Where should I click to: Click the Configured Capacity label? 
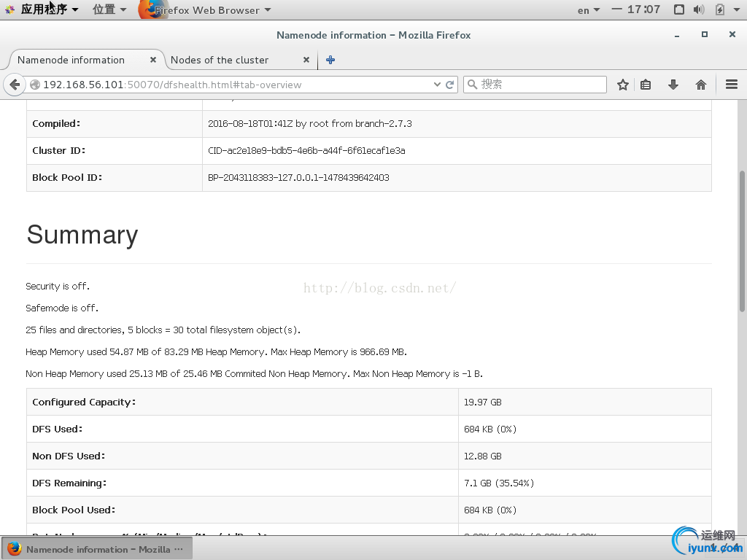tap(84, 402)
